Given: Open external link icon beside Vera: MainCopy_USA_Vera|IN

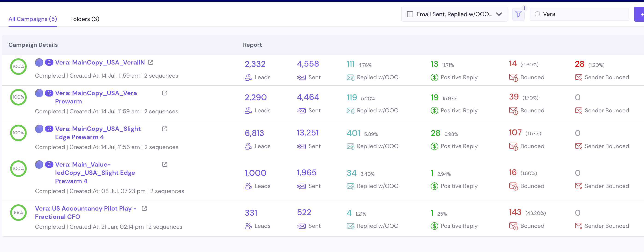Looking at the screenshot, I should (150, 62).
